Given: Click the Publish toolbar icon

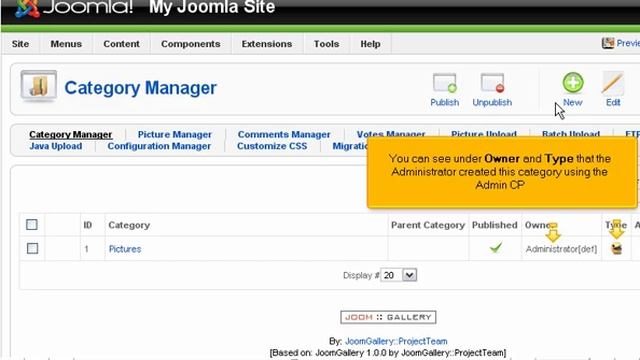Looking at the screenshot, I should click(444, 83).
